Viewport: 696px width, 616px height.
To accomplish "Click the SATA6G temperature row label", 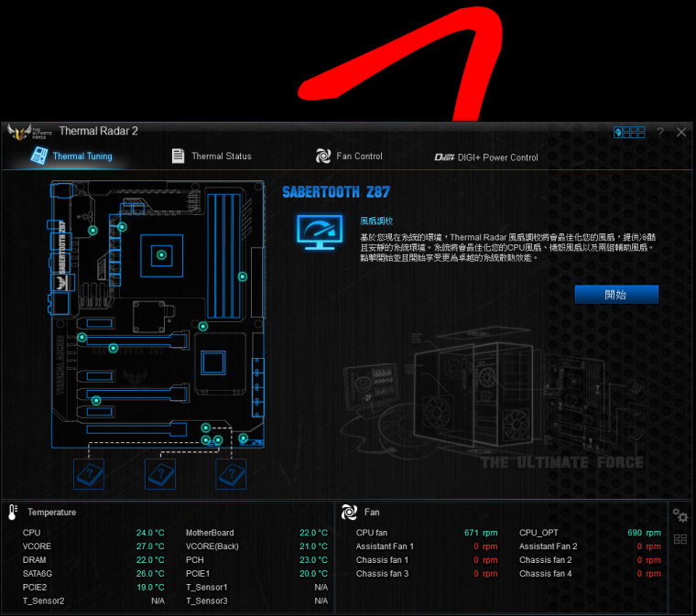I will click(38, 574).
